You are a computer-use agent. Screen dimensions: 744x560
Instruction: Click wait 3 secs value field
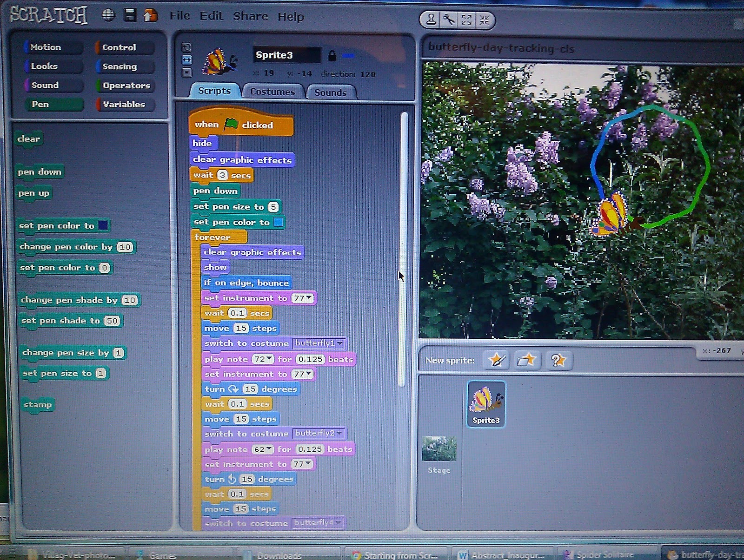[x=223, y=175]
